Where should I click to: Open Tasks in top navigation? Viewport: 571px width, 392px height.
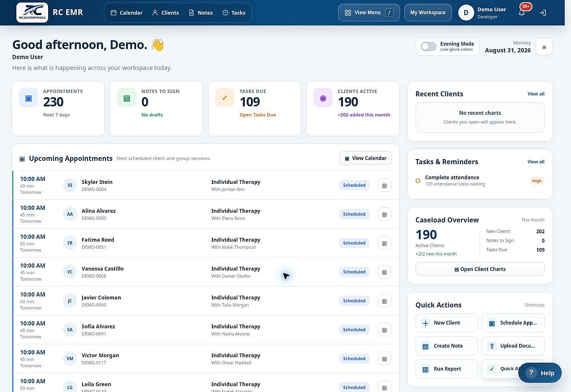click(x=234, y=13)
